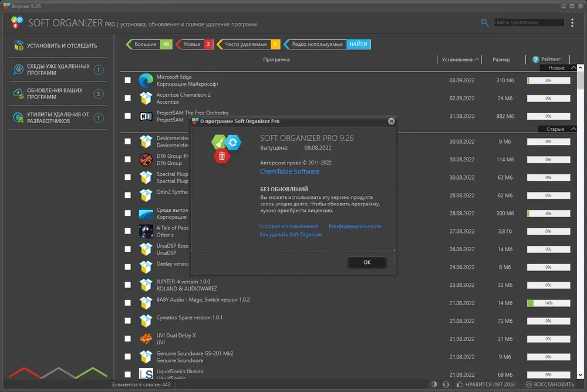The image size is (587, 392).
Task: Select checkbox for BABY Audio Magic Switch
Action: click(127, 303)
